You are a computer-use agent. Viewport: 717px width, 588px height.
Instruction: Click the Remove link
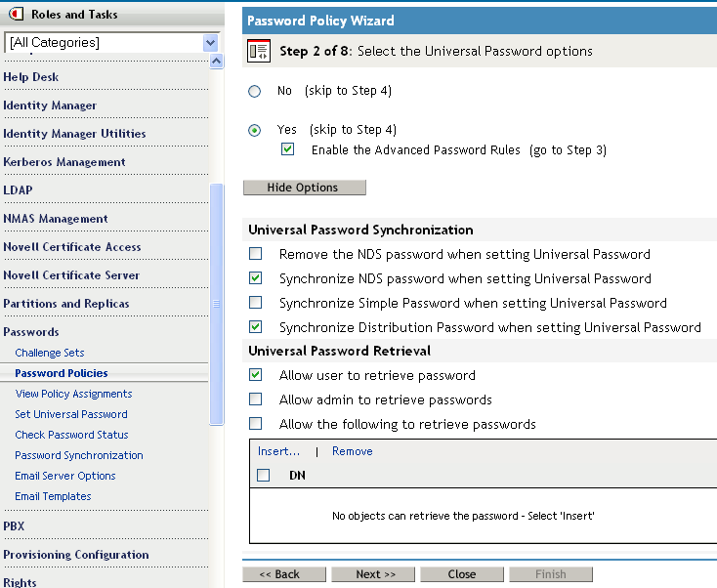point(352,451)
